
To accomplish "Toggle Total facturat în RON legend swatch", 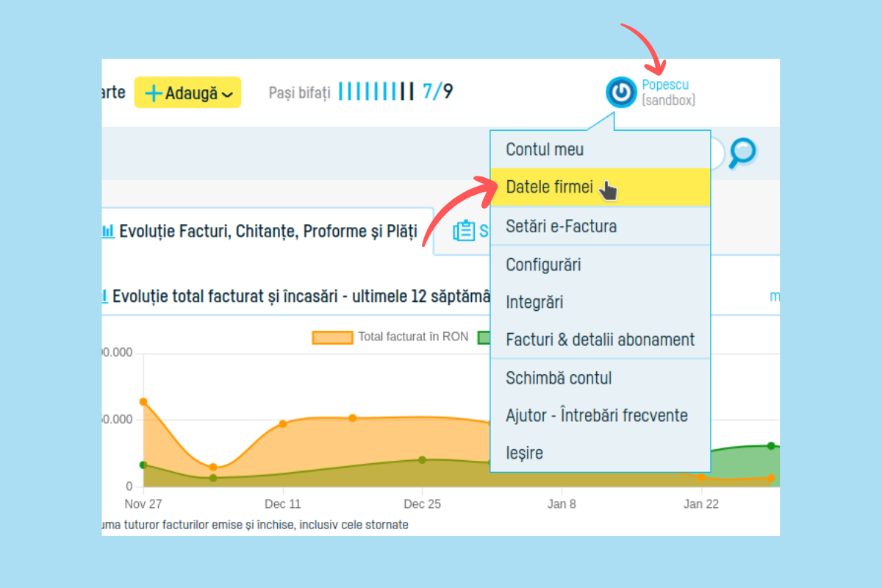I will [x=332, y=337].
